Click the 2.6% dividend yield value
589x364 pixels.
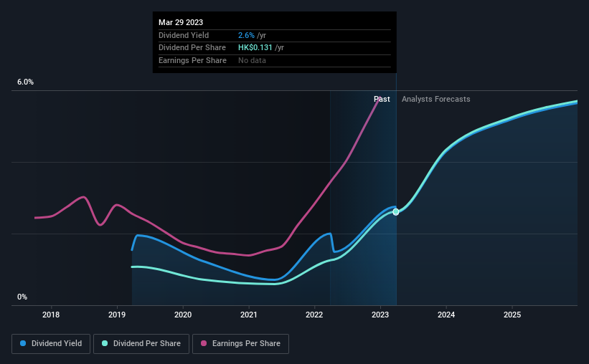tap(246, 35)
